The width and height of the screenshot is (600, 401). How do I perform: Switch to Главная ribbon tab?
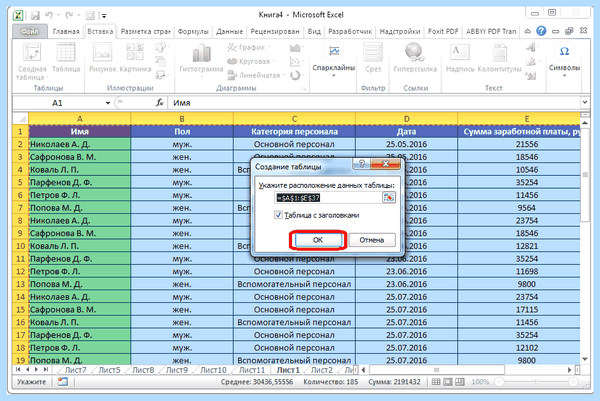[66, 31]
